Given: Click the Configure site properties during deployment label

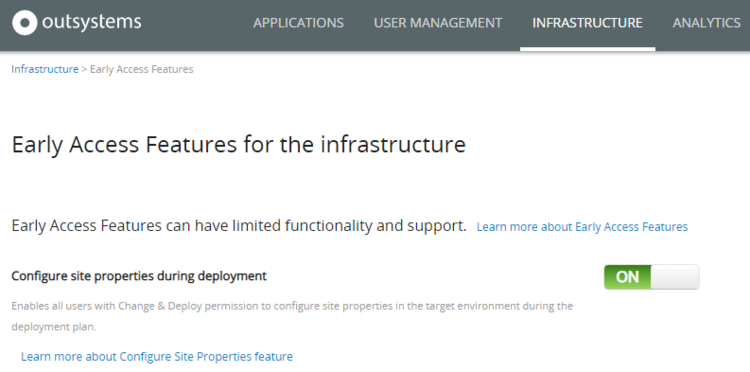Looking at the screenshot, I should (x=139, y=276).
